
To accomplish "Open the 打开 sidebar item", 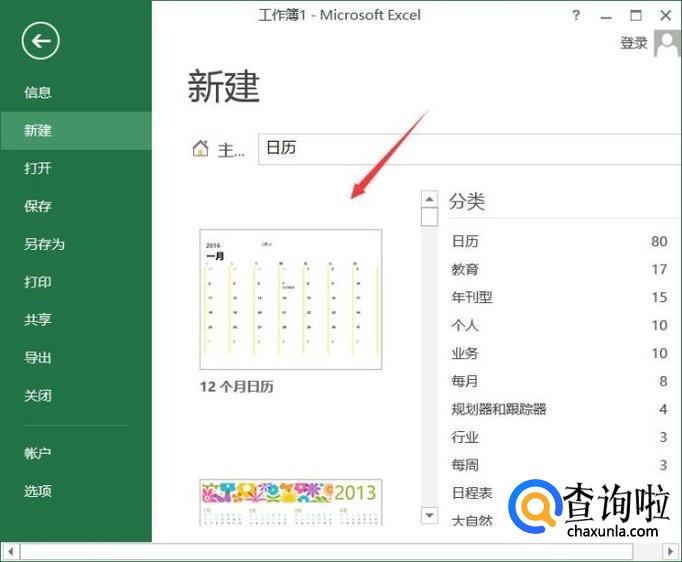I will click(38, 168).
